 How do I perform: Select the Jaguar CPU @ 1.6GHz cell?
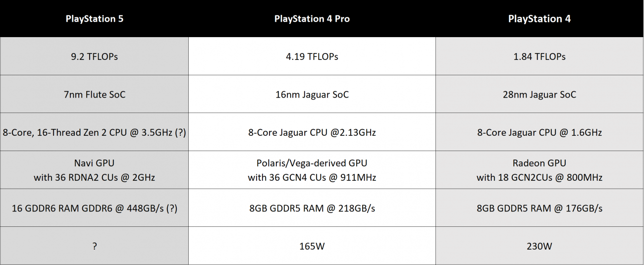[539, 132]
